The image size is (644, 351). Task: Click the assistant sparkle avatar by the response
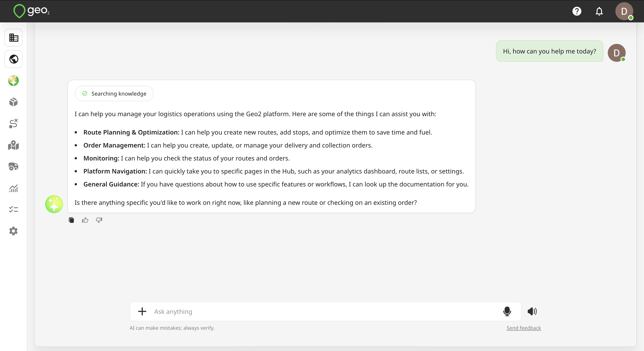tap(54, 204)
